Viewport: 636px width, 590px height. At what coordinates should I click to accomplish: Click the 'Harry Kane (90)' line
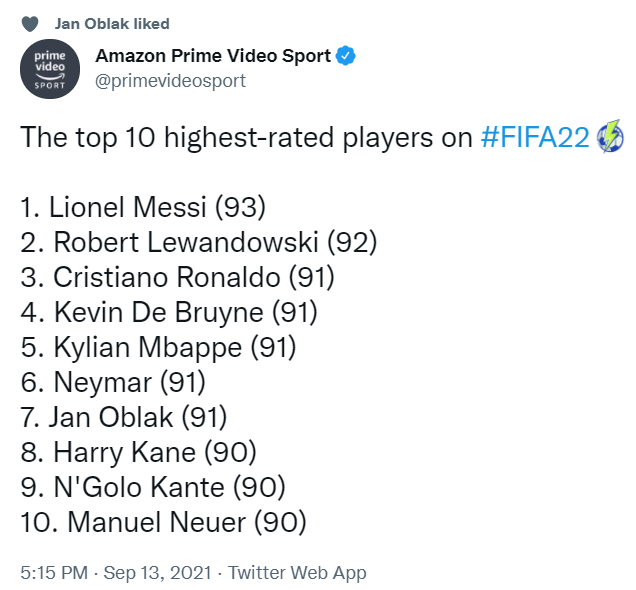(138, 453)
